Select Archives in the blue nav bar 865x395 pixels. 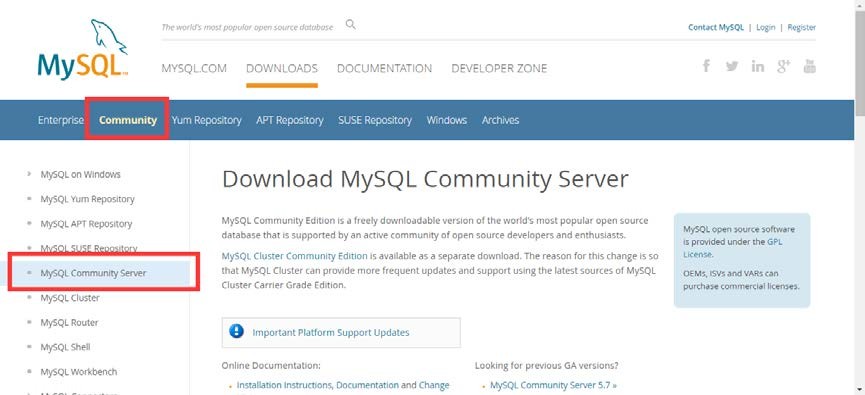point(500,120)
